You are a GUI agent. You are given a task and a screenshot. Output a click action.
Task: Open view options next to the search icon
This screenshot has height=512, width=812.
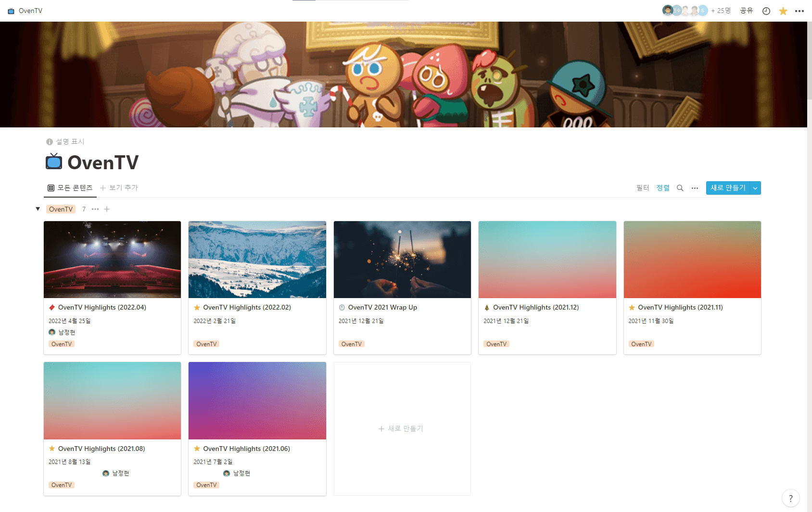tap(695, 188)
